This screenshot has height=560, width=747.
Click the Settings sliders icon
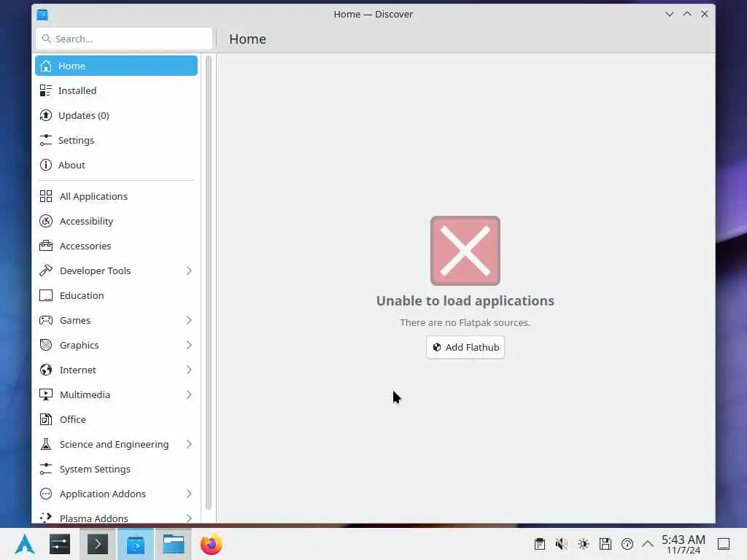click(46, 140)
